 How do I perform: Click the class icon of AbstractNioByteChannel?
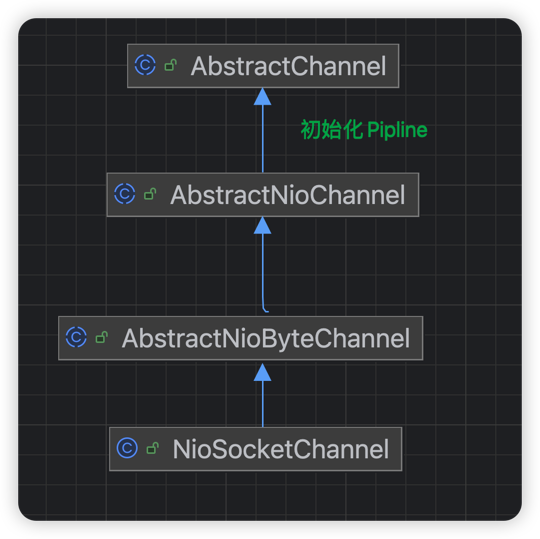coord(76,337)
